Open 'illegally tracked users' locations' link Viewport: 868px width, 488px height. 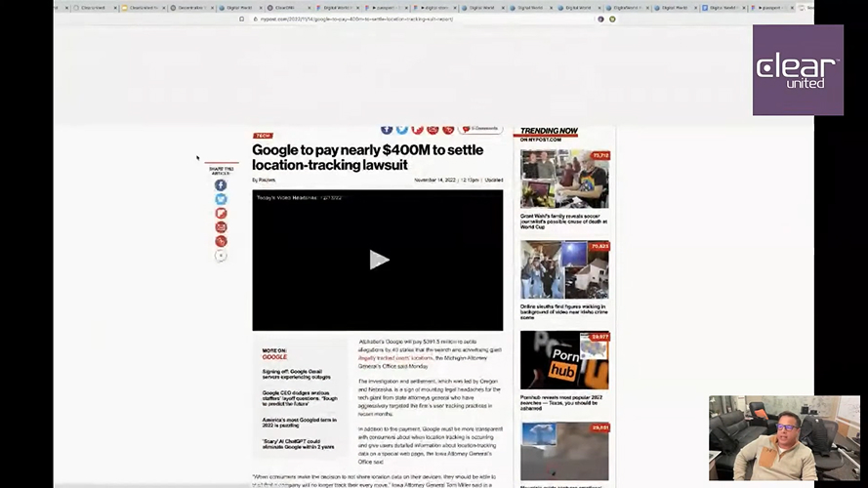(395, 358)
